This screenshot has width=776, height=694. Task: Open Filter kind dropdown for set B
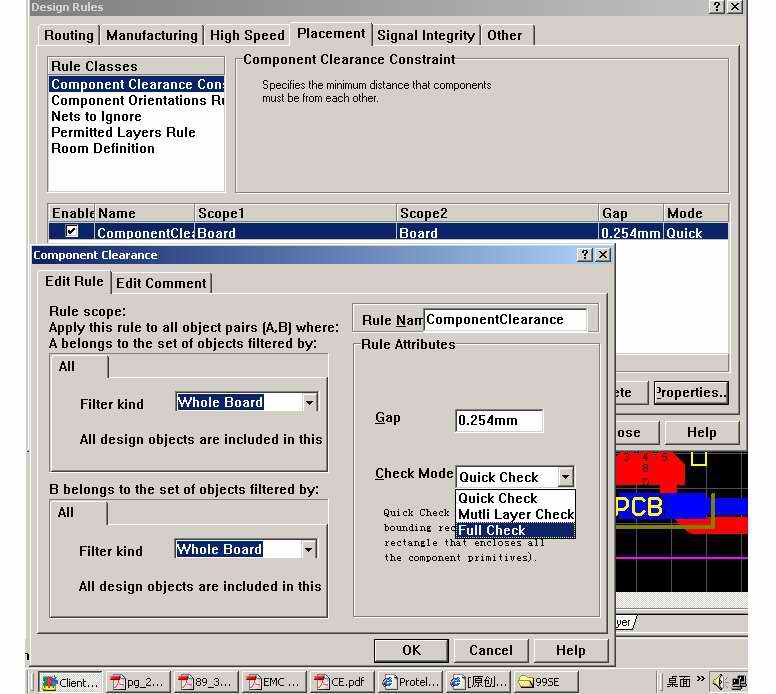click(308, 549)
